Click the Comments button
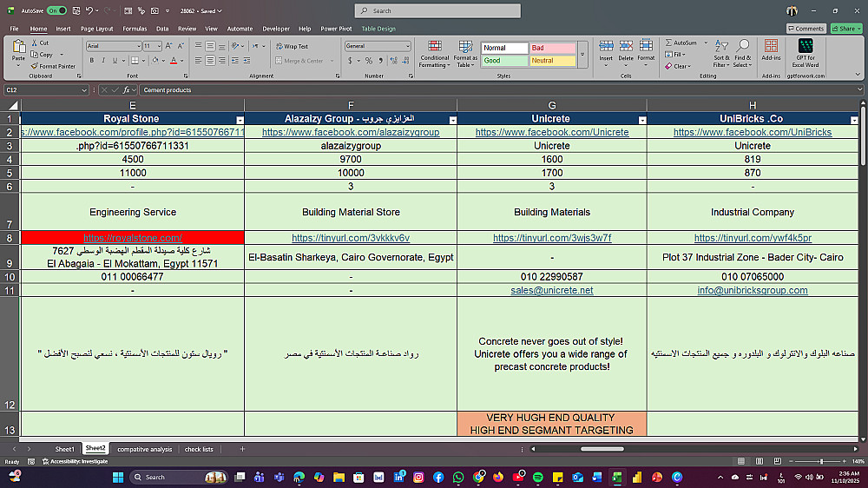 coord(806,29)
